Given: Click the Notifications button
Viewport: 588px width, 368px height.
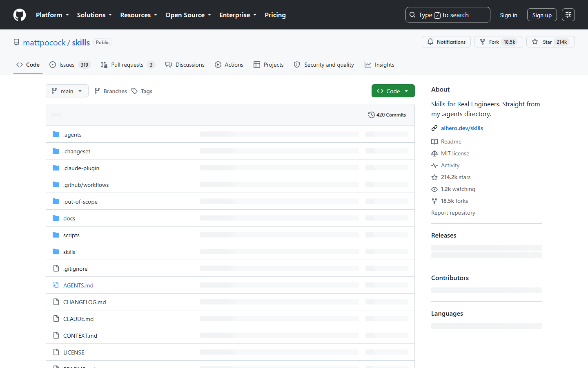Looking at the screenshot, I should pyautogui.click(x=446, y=42).
